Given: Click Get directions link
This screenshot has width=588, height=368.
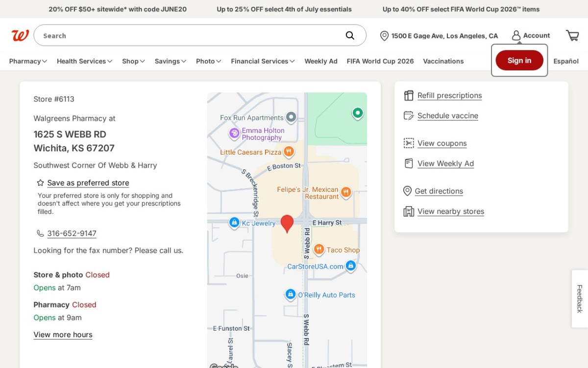Looking at the screenshot, I should coord(439,191).
